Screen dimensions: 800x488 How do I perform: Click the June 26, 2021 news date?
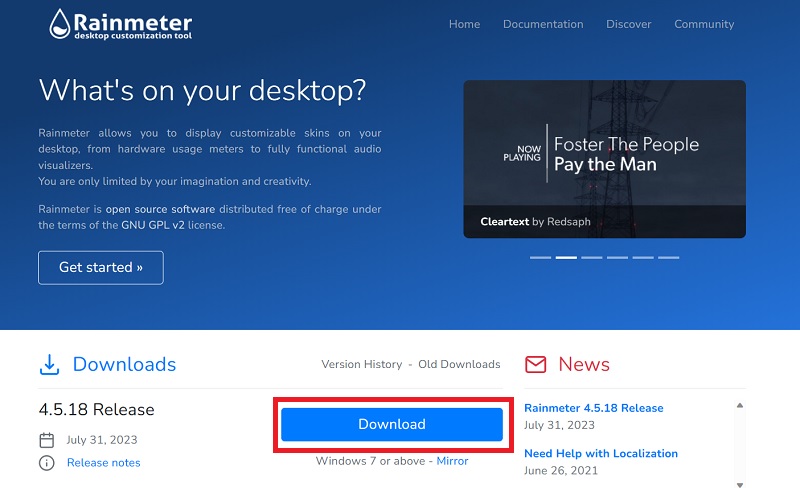click(561, 470)
